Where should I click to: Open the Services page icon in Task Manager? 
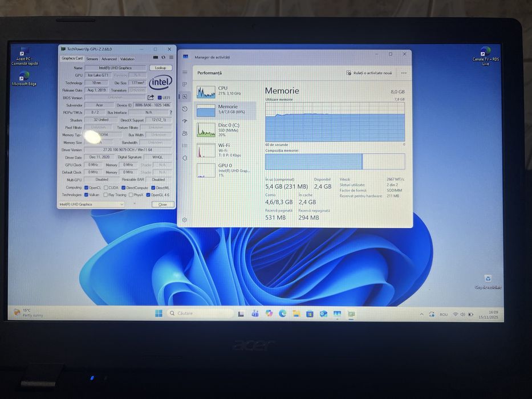(x=185, y=158)
